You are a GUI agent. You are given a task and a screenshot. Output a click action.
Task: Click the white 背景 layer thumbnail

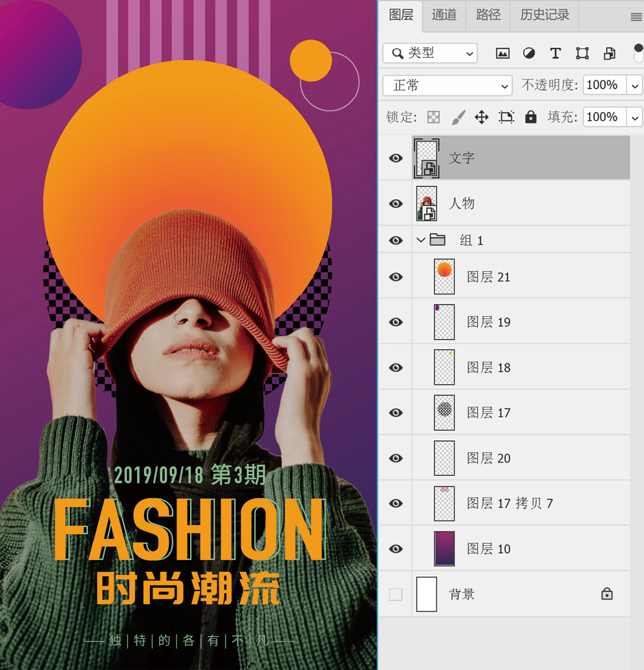coord(427,594)
